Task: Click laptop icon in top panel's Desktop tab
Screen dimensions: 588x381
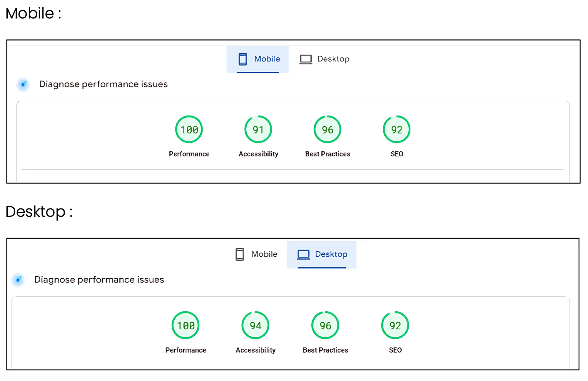Action: [306, 59]
